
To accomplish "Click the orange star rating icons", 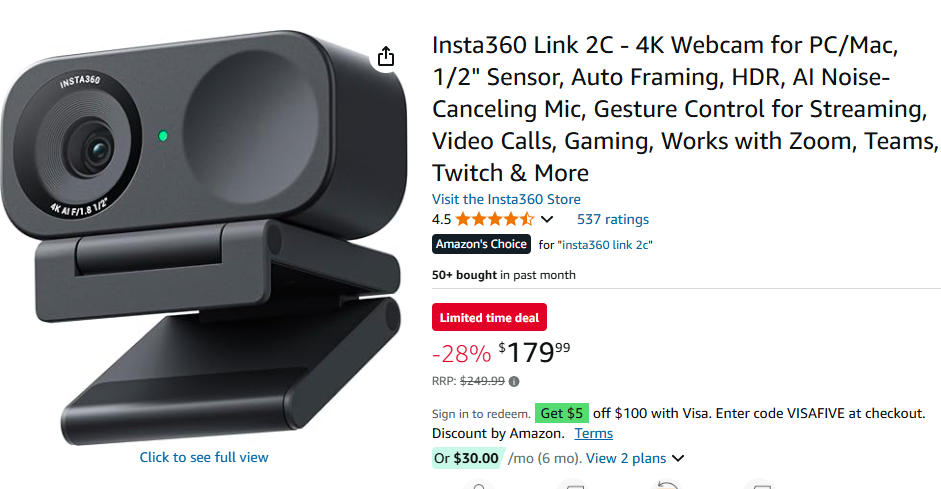I will [x=495, y=219].
